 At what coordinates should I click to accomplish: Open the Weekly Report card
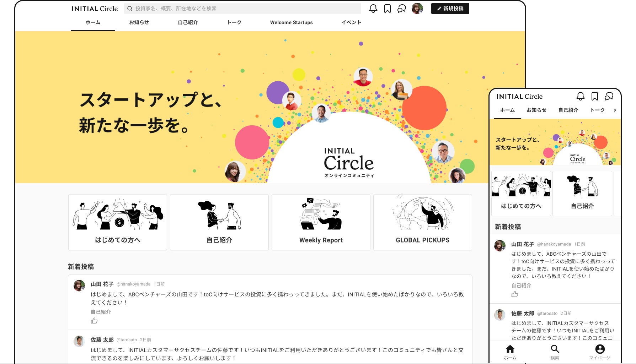click(x=321, y=222)
